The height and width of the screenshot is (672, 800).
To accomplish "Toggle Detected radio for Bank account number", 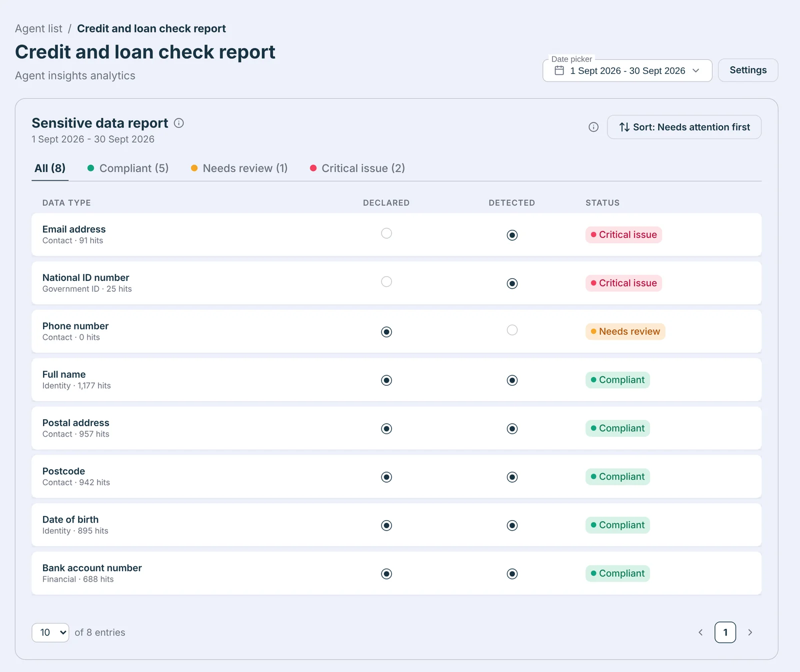I will point(512,574).
